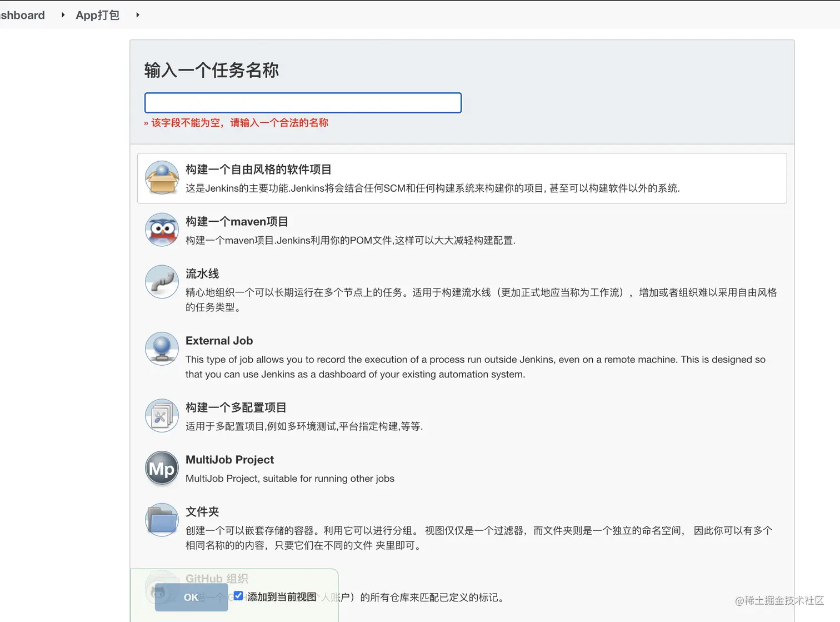Choose the MultiJob Project Mp icon
Viewport: 840px width, 622px height.
(x=162, y=468)
